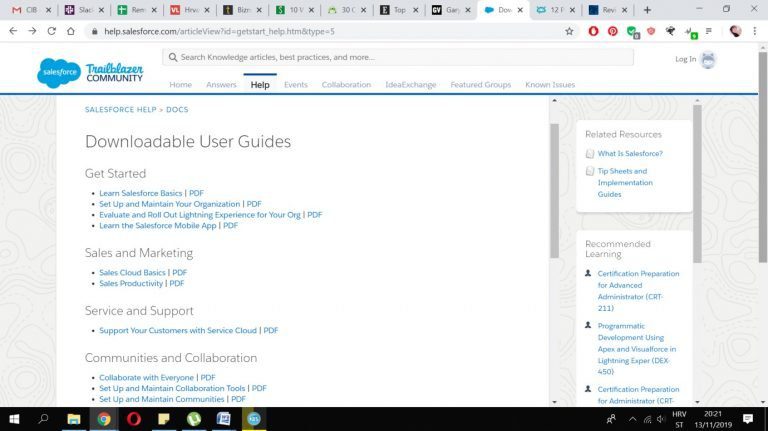The width and height of the screenshot is (768, 431).
Task: Click SALESFORCE HELP breadcrumb
Action: point(120,110)
